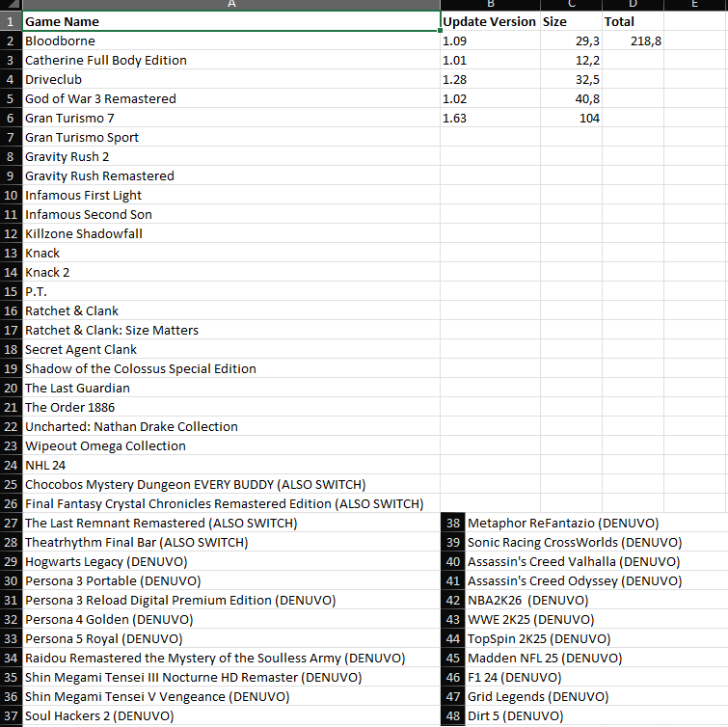This screenshot has width=728, height=727.
Task: Select the NHL 24 cell
Action: click(x=231, y=465)
